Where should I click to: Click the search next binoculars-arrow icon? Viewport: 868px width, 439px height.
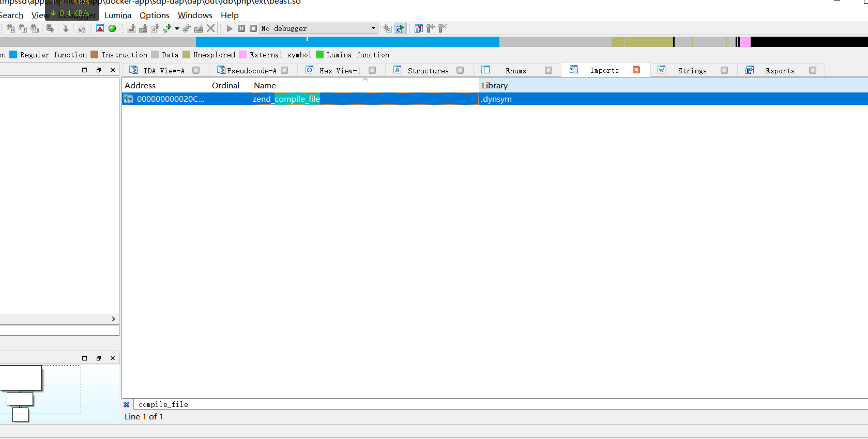[x=50, y=28]
